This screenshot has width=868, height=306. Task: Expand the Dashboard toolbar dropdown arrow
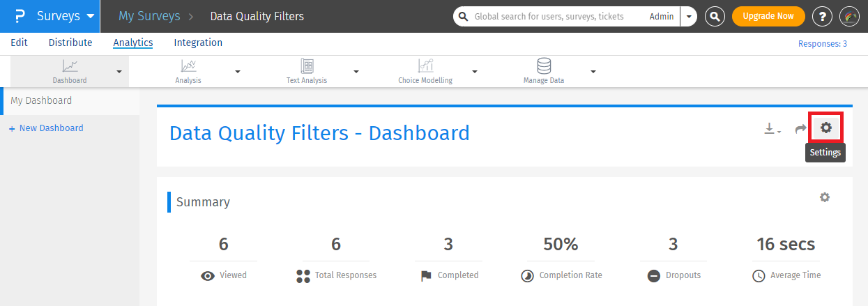pos(119,71)
